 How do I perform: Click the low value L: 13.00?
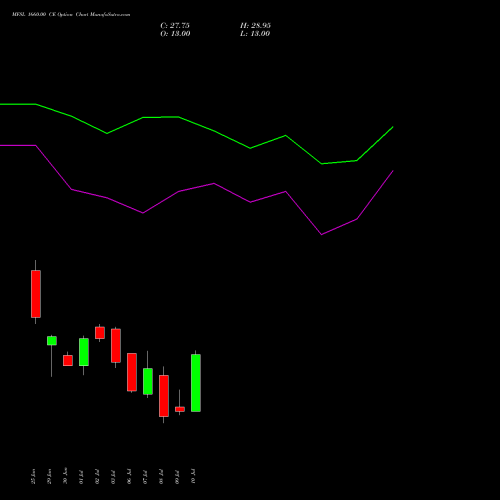tap(255, 34)
